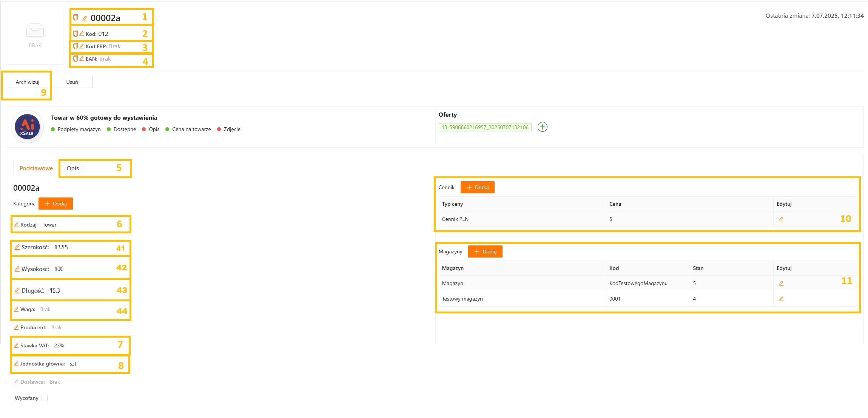Add a price list with Cennik Dodaj
Image resolution: width=868 pixels, height=418 pixels.
(477, 187)
